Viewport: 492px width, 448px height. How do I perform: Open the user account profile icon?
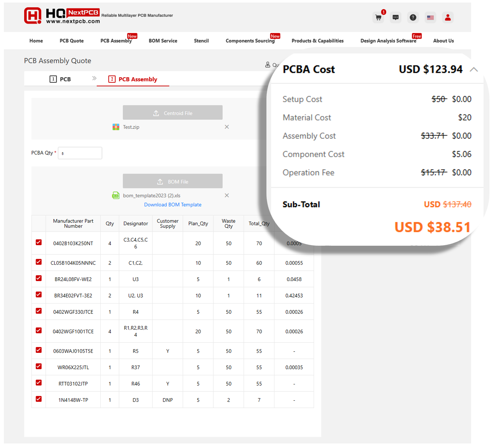coord(448,17)
